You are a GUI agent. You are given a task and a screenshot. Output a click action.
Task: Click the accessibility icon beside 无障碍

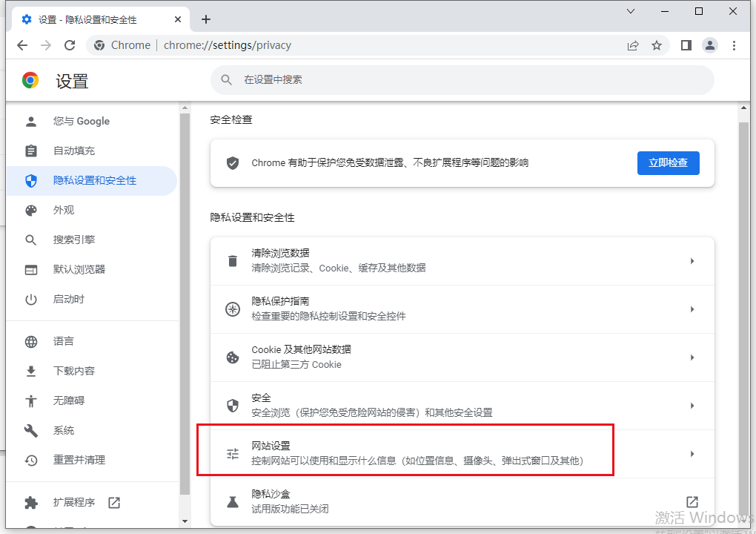pos(31,400)
